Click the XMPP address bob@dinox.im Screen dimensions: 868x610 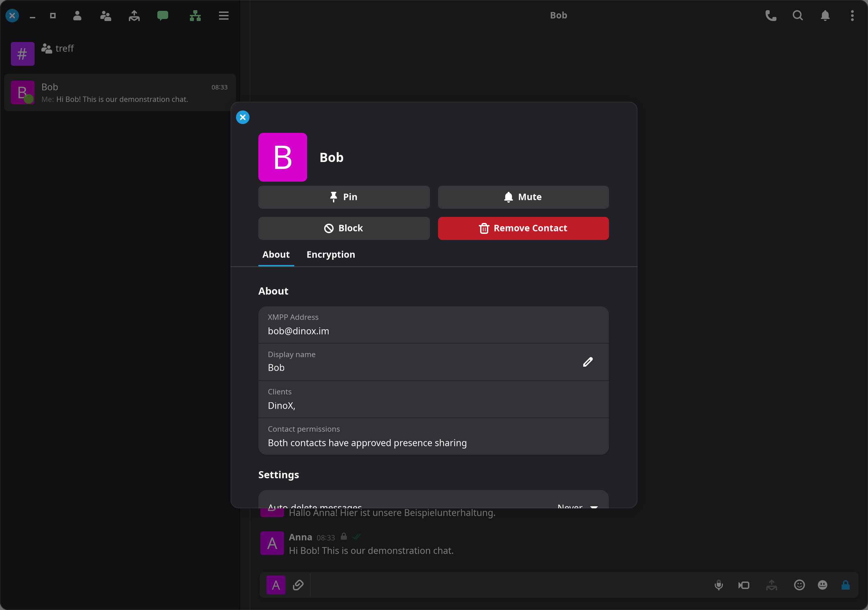298,331
